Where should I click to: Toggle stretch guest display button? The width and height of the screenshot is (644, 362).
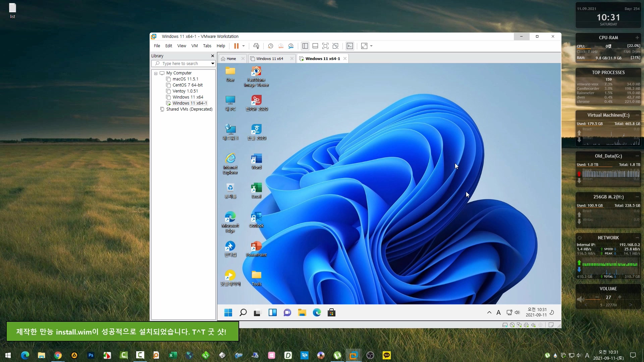(364, 46)
